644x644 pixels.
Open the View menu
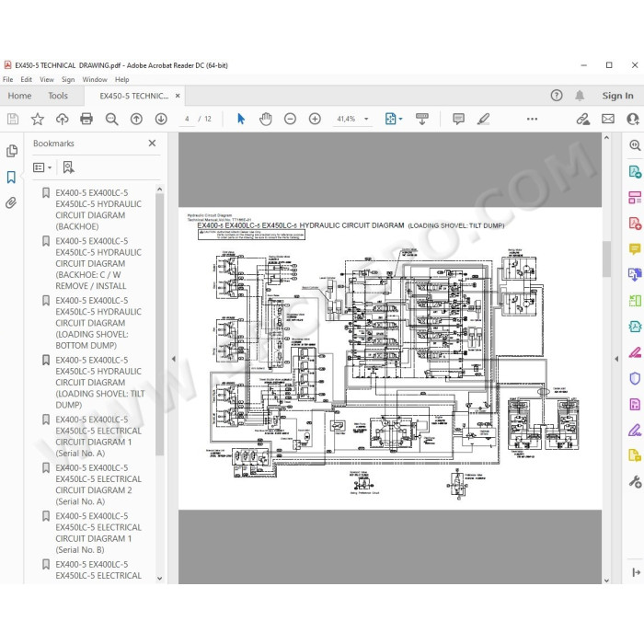(x=47, y=80)
